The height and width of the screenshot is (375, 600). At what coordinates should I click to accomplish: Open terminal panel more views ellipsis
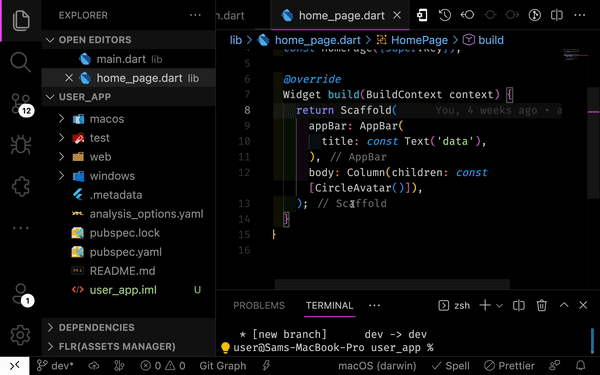(374, 305)
